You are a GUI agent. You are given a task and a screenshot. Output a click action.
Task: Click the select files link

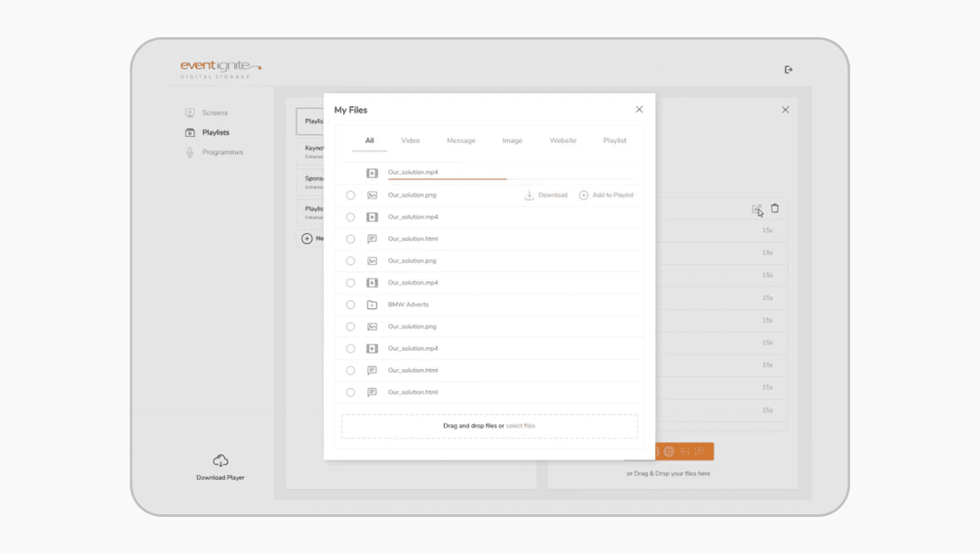click(521, 426)
